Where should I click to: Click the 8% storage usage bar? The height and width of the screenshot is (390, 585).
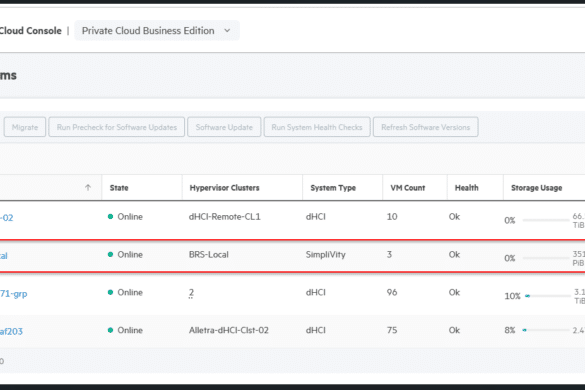point(546,330)
